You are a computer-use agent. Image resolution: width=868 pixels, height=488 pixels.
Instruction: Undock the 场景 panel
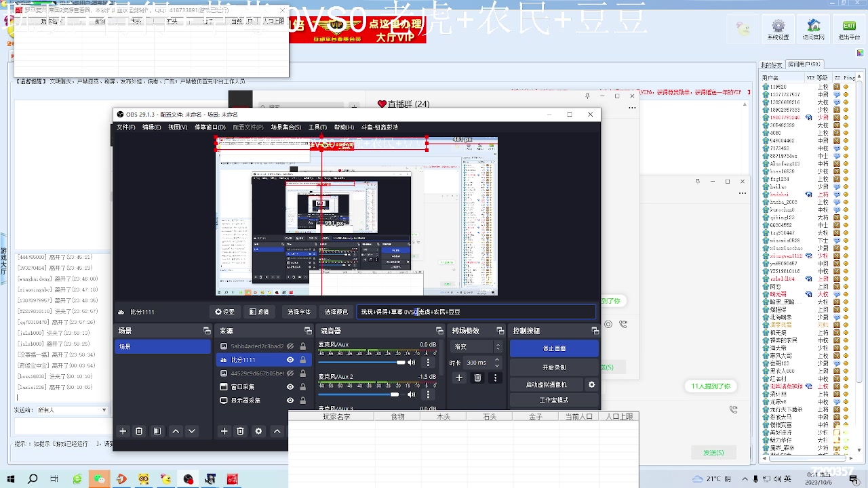coord(207,331)
